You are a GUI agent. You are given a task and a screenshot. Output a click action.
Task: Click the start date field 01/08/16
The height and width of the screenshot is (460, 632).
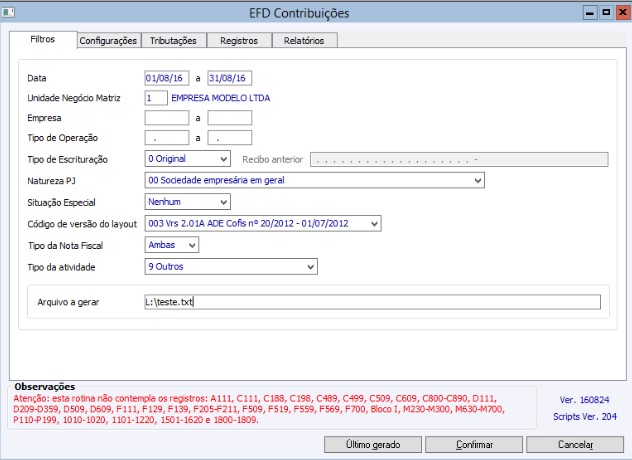[167, 78]
